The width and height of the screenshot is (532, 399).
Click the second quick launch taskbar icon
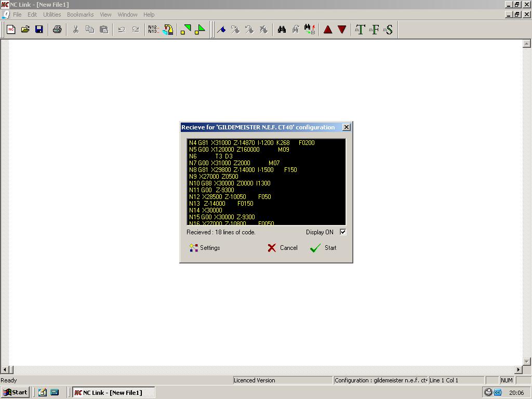[55, 393]
